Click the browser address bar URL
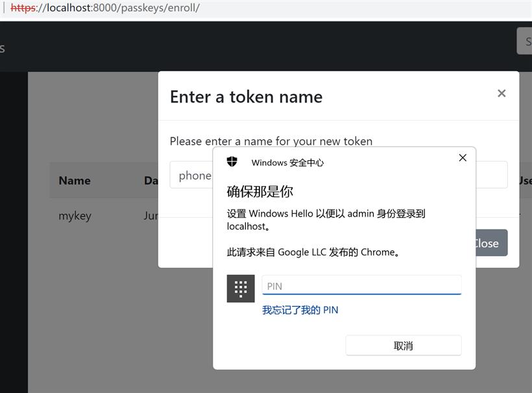This screenshot has height=393, width=532. click(x=105, y=8)
